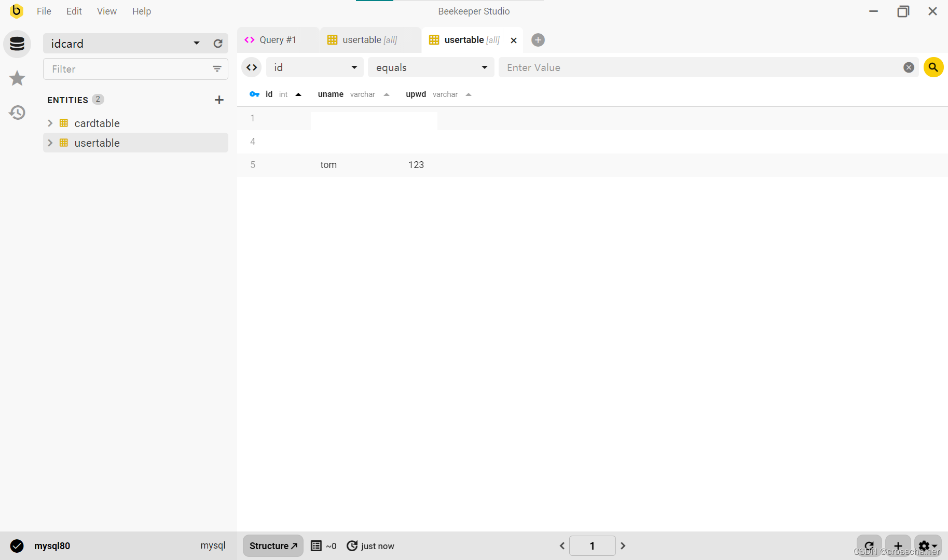Click the just now refresh indicator
The width and height of the screenshot is (948, 560).
pyautogui.click(x=370, y=546)
